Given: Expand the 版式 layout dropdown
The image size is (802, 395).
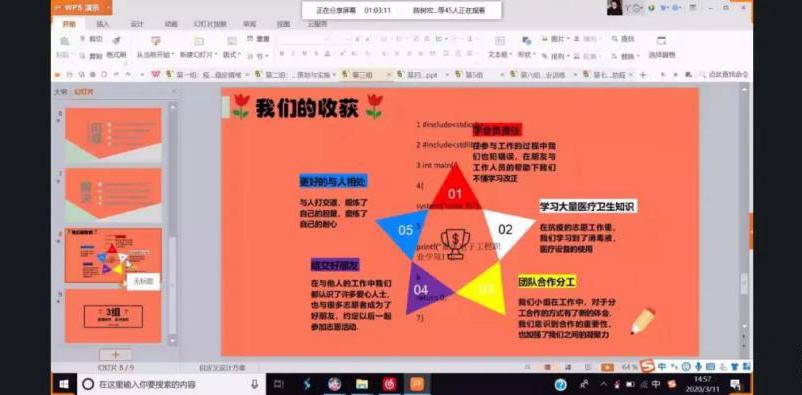Looking at the screenshot, I should pos(232,54).
